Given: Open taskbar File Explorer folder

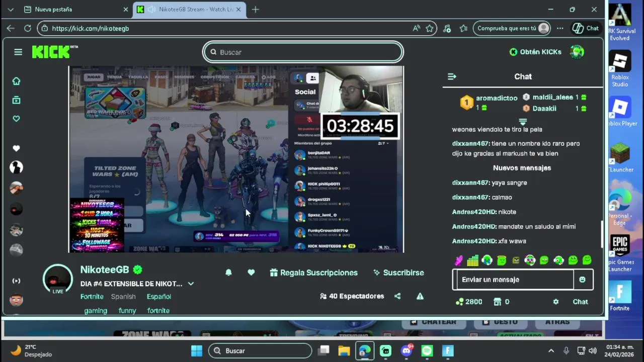Looking at the screenshot, I should pyautogui.click(x=344, y=350).
